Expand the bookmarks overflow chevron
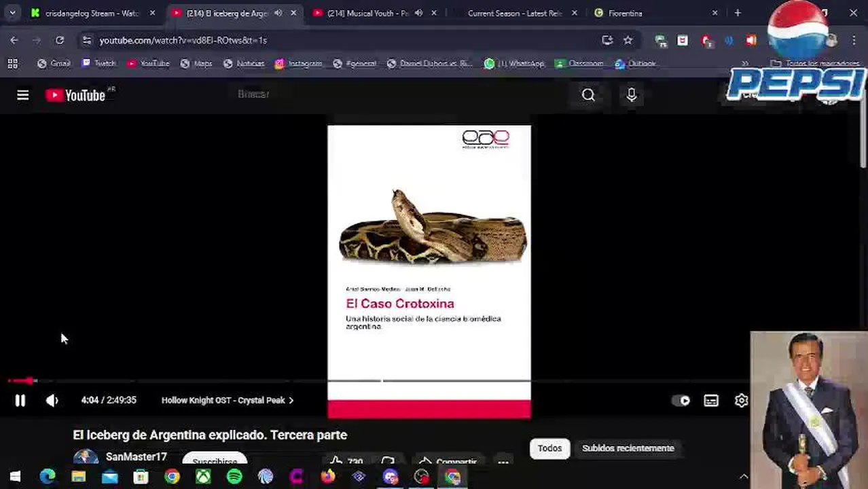 click(746, 63)
